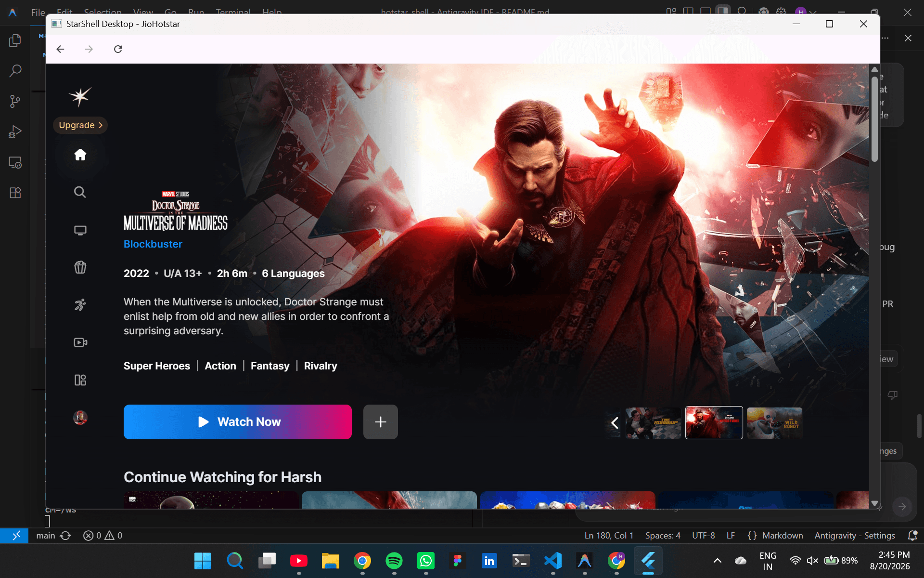
Task: Open the Home icon in JioHotstar sidebar
Action: [x=80, y=155]
